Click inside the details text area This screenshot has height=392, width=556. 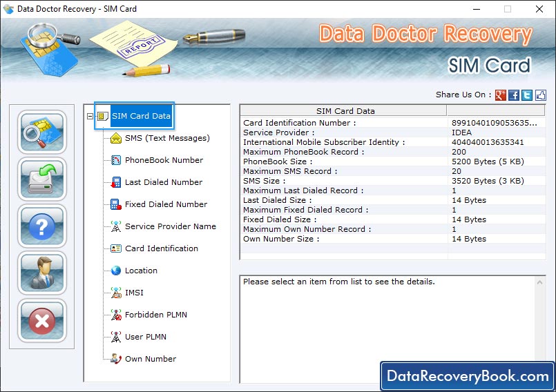387,329
